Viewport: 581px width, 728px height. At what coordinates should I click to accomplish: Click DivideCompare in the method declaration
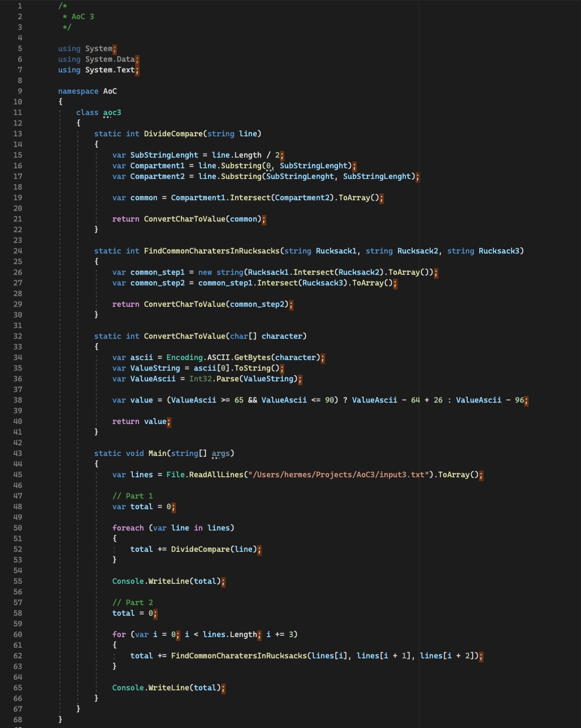pyautogui.click(x=173, y=134)
